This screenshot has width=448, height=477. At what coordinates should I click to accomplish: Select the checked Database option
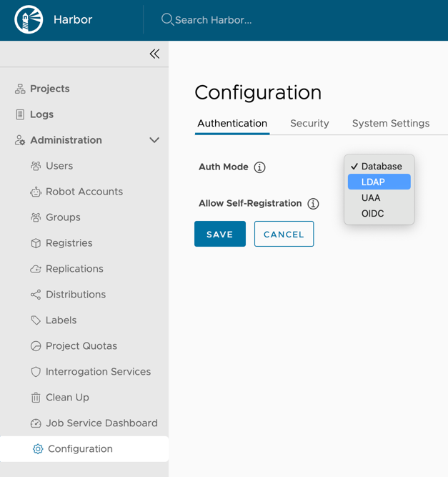coord(379,167)
